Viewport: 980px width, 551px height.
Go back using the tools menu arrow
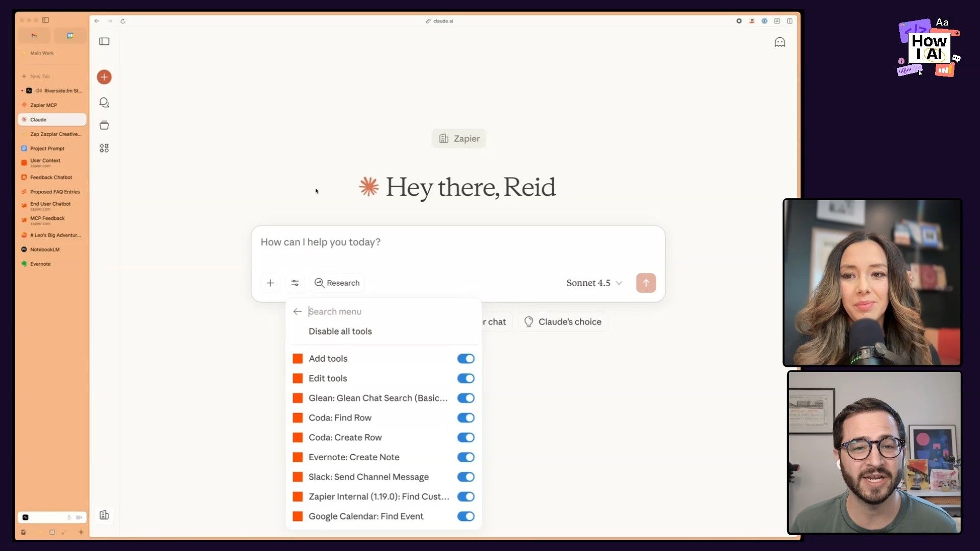click(x=298, y=311)
